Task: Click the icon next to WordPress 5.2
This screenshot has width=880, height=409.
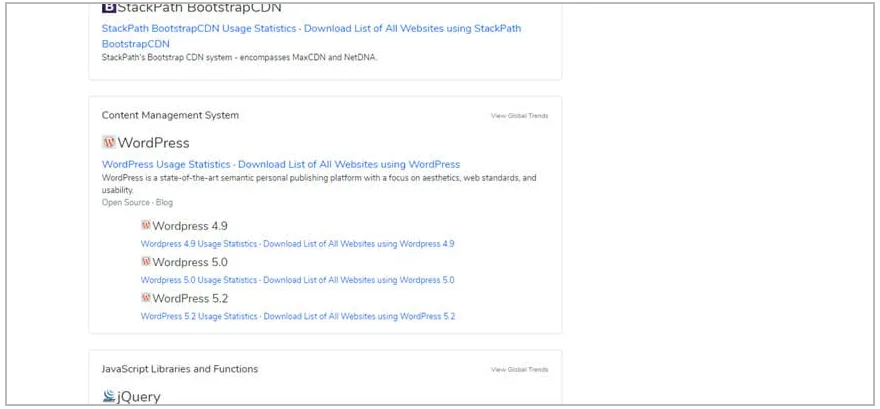Action: click(x=146, y=297)
